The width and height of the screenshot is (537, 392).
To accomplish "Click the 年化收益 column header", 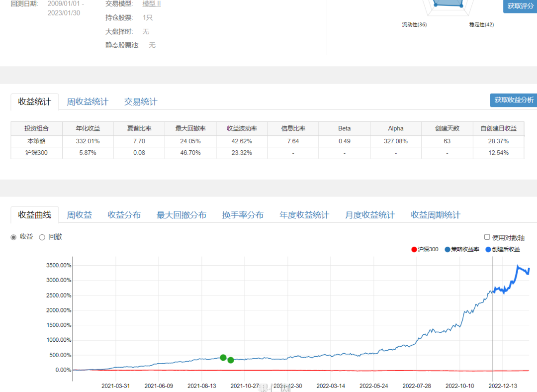I will coord(88,128).
